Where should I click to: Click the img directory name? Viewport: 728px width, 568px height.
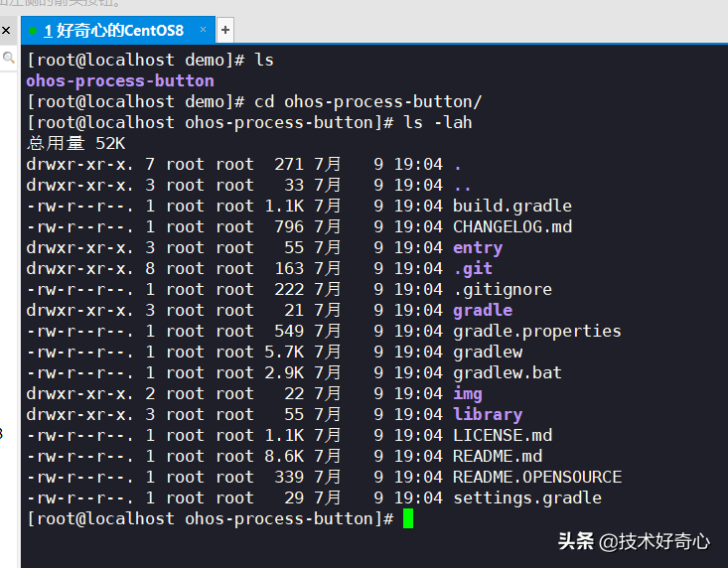pos(468,394)
